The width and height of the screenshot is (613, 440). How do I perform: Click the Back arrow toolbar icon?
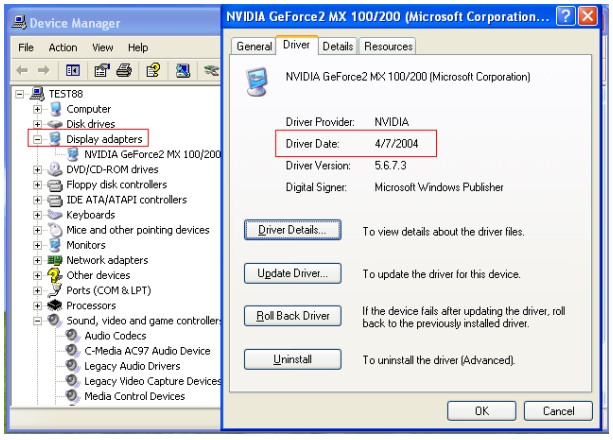22,70
